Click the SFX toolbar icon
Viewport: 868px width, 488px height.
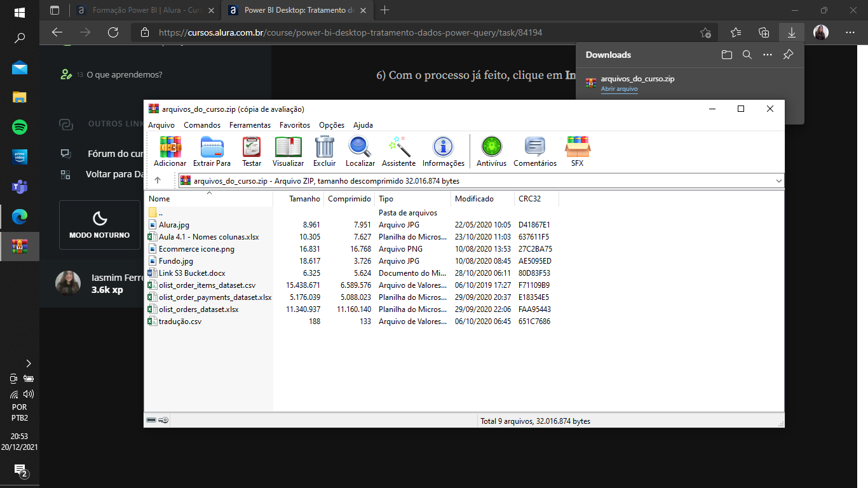[x=577, y=152]
